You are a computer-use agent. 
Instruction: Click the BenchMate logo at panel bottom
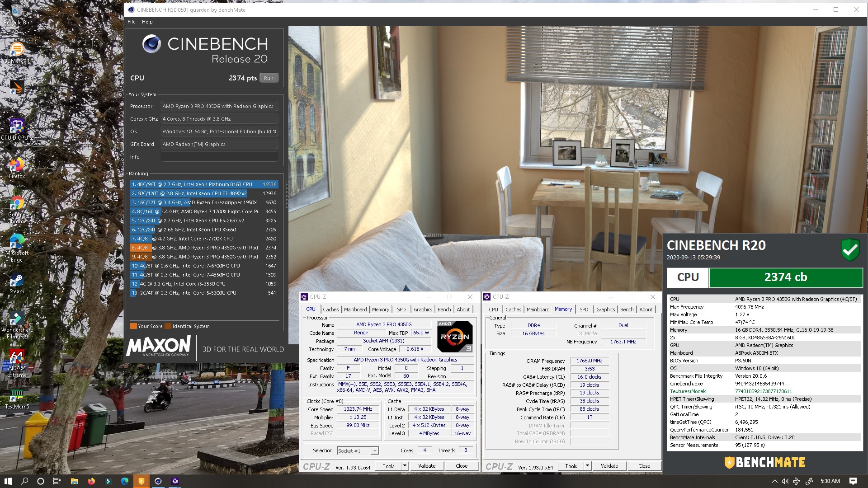765,462
